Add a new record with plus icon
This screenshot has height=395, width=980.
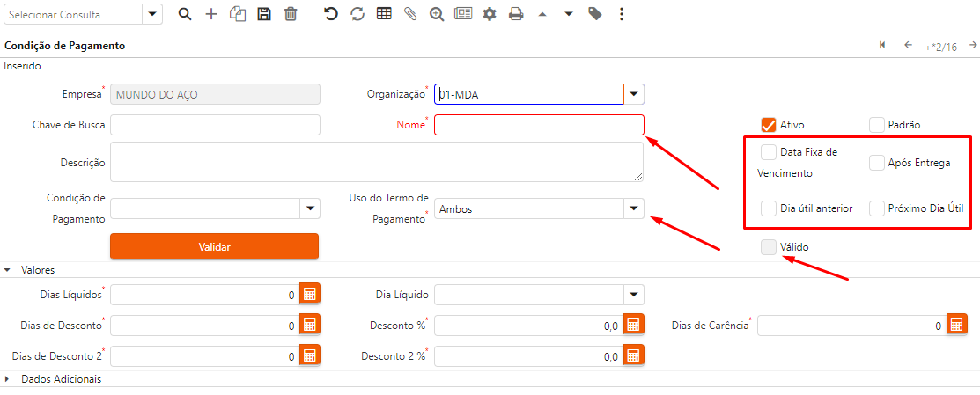coord(211,15)
